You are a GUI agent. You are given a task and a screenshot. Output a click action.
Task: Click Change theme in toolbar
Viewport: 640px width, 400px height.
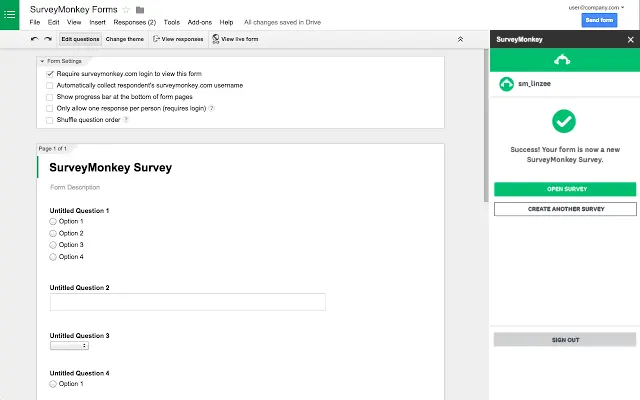(124, 39)
